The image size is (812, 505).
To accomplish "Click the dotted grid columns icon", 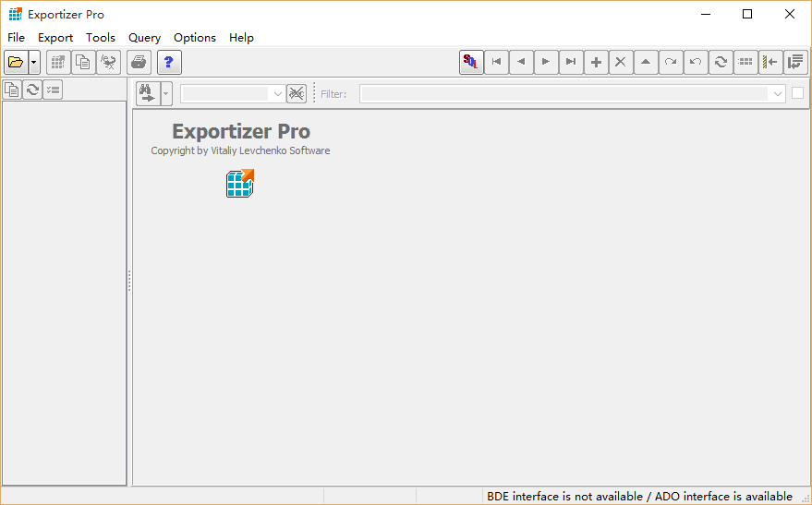I will (x=745, y=62).
